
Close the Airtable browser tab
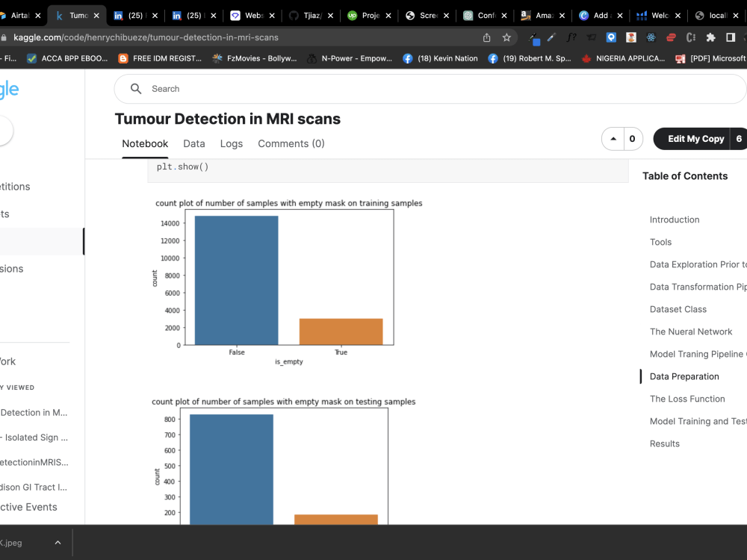click(x=37, y=16)
